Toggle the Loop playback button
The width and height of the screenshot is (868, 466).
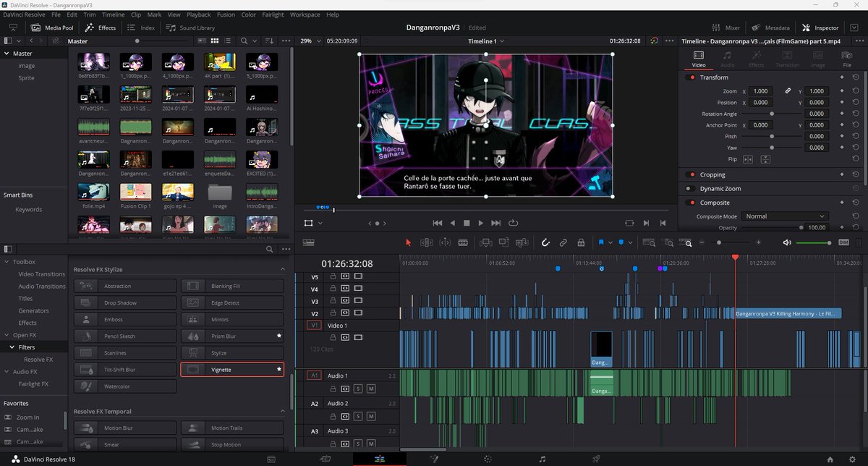coord(514,223)
